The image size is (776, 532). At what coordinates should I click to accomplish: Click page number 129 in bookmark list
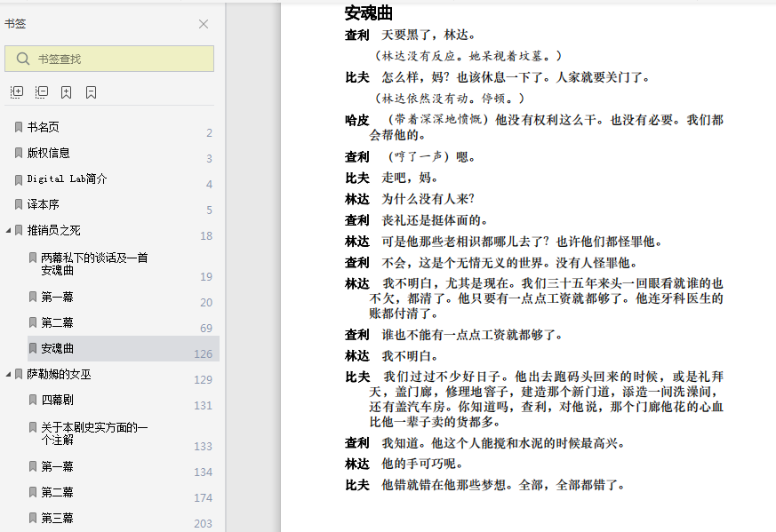click(203, 380)
